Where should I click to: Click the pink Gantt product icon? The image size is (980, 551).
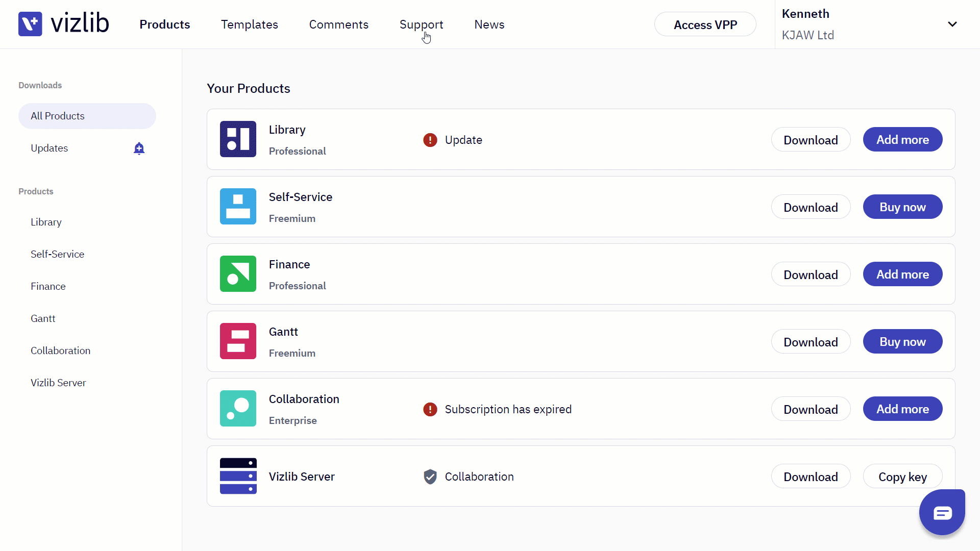(238, 341)
